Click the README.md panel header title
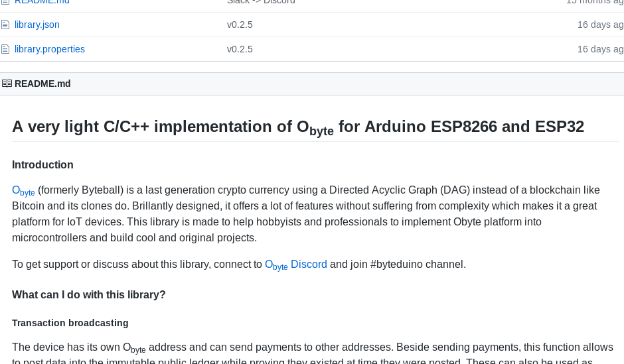The image size is (624, 364). 42,84
